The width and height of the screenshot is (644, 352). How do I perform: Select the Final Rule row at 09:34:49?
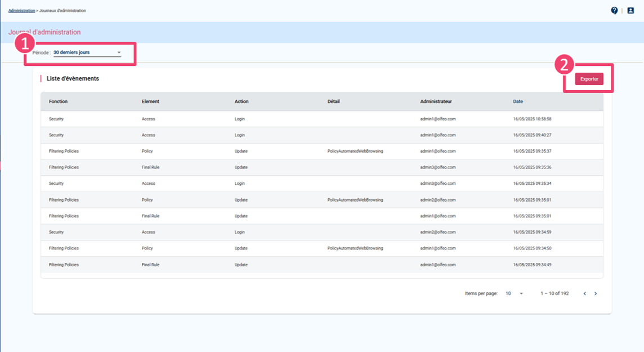321,264
